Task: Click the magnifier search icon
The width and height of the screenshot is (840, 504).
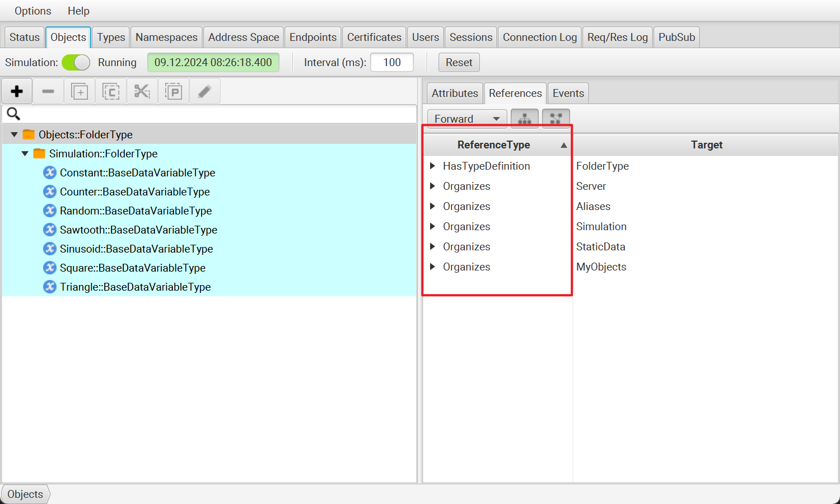Action: pos(13,114)
